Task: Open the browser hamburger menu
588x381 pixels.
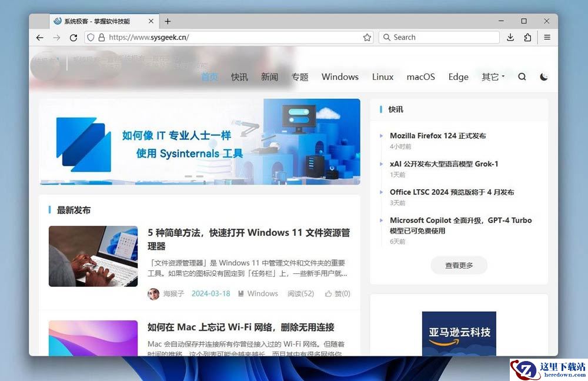Action: [547, 38]
